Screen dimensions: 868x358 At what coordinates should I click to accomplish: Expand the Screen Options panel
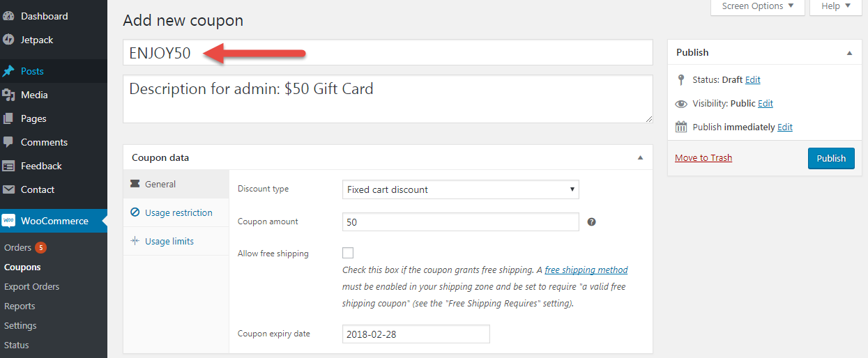click(758, 6)
